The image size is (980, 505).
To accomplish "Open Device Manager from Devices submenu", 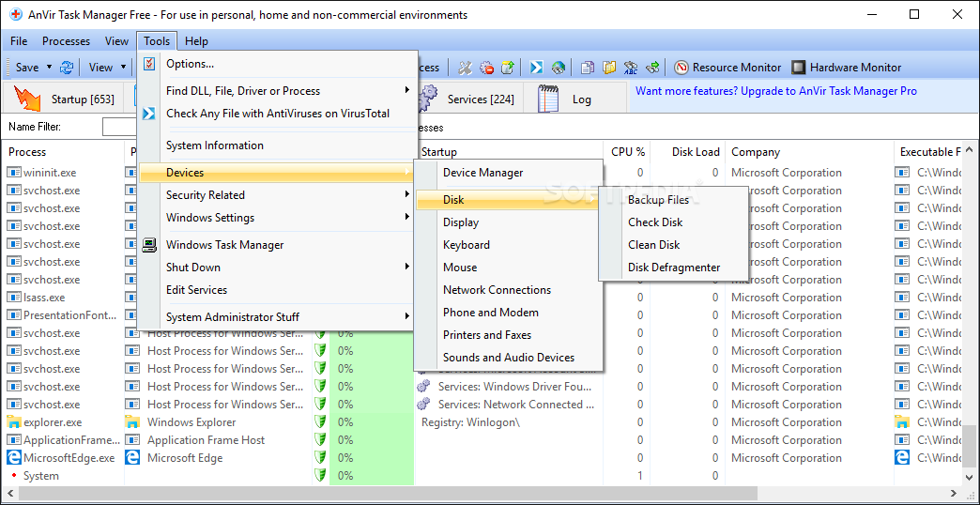I will pyautogui.click(x=482, y=173).
